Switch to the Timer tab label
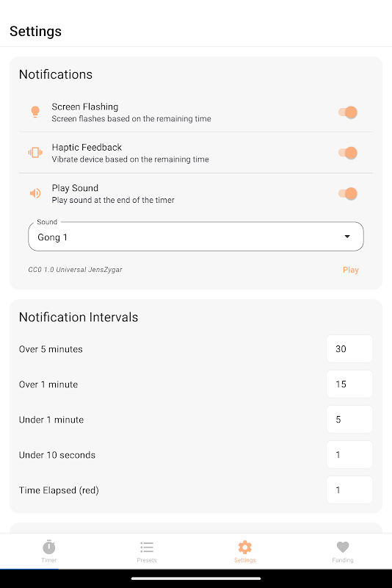 click(49, 560)
